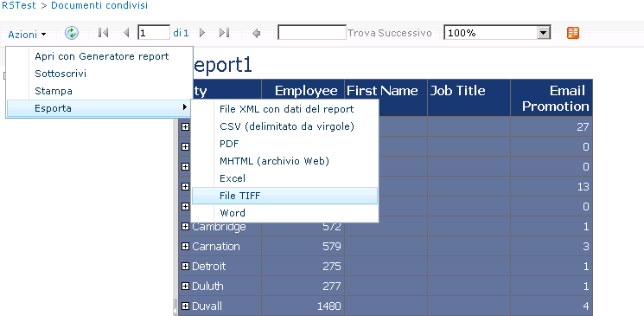Click the Job Title column header
644x316 pixels.
click(457, 91)
